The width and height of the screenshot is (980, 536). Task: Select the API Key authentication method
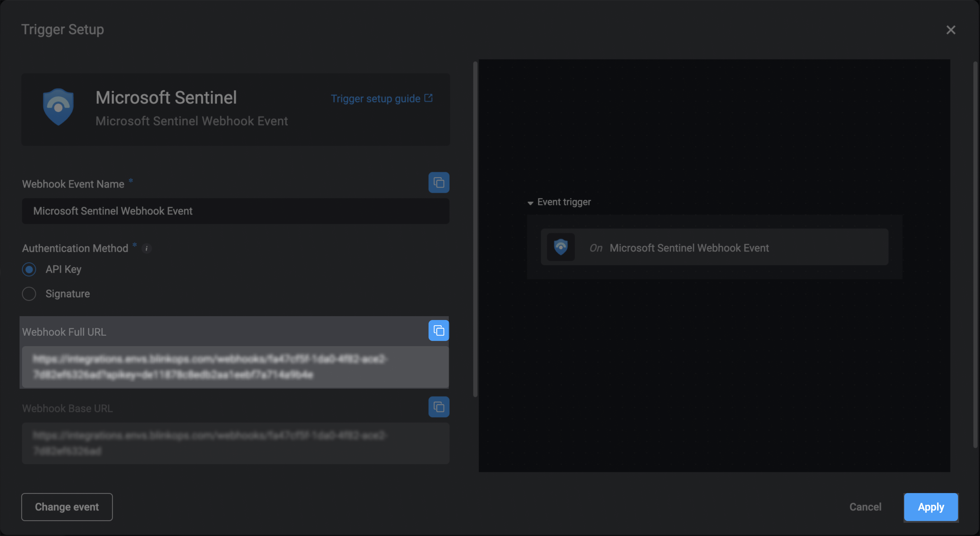click(x=29, y=269)
